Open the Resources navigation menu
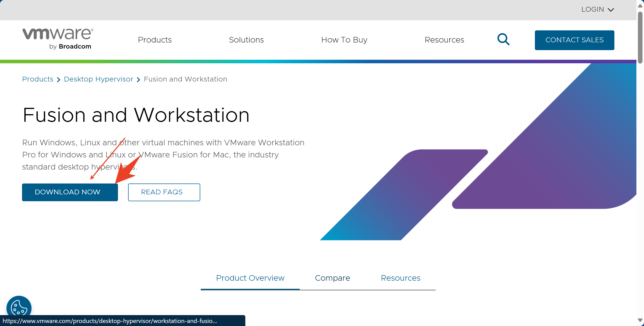The image size is (644, 326). (444, 40)
